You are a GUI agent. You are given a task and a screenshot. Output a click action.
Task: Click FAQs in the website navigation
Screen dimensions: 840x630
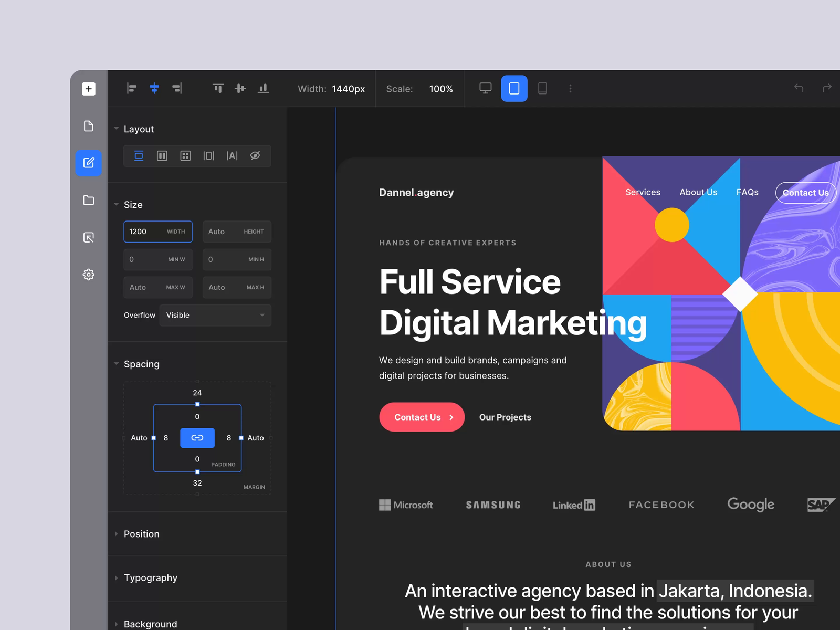747,192
